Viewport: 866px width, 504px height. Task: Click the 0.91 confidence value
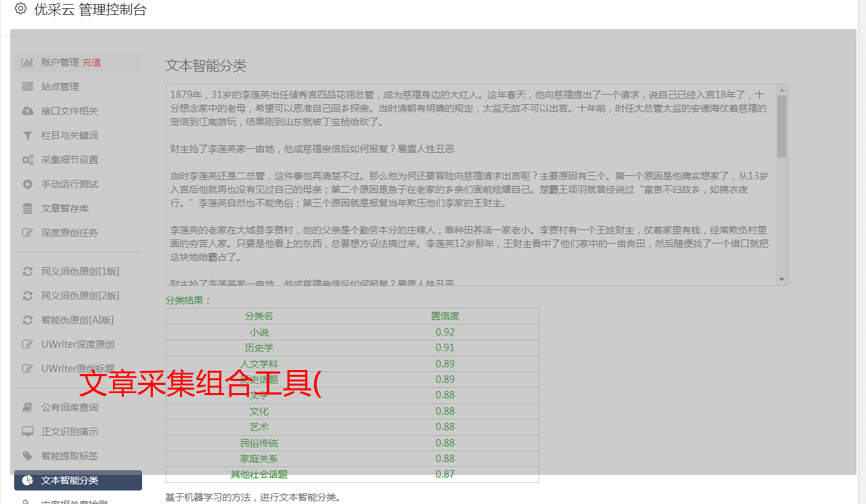coord(445,348)
